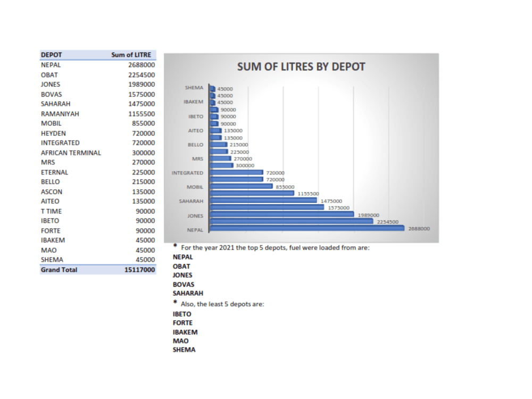Select the BOVAS depot name in the table
The width and height of the screenshot is (532, 399).
click(x=52, y=94)
